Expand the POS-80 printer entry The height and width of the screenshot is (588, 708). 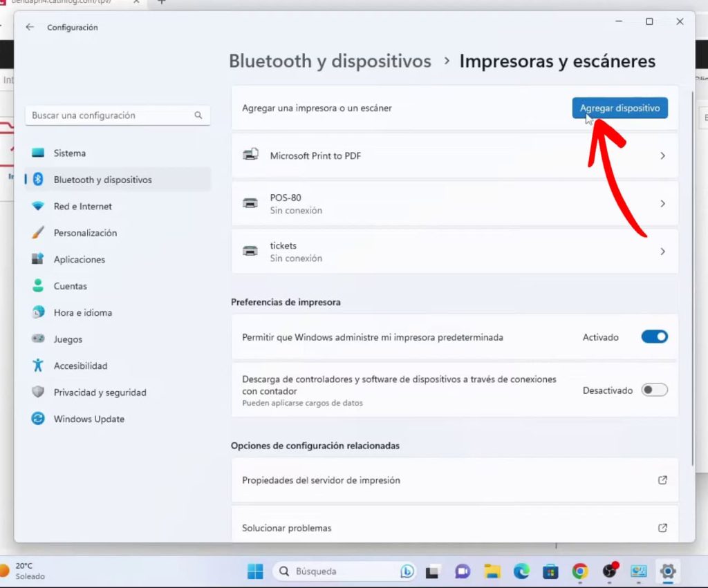coord(662,204)
